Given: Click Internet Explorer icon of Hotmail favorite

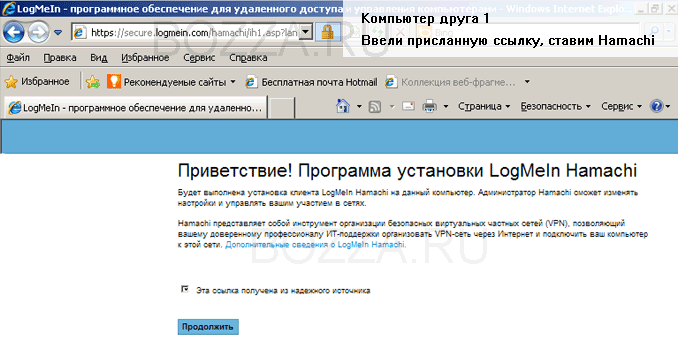Looking at the screenshot, I should pyautogui.click(x=251, y=82).
